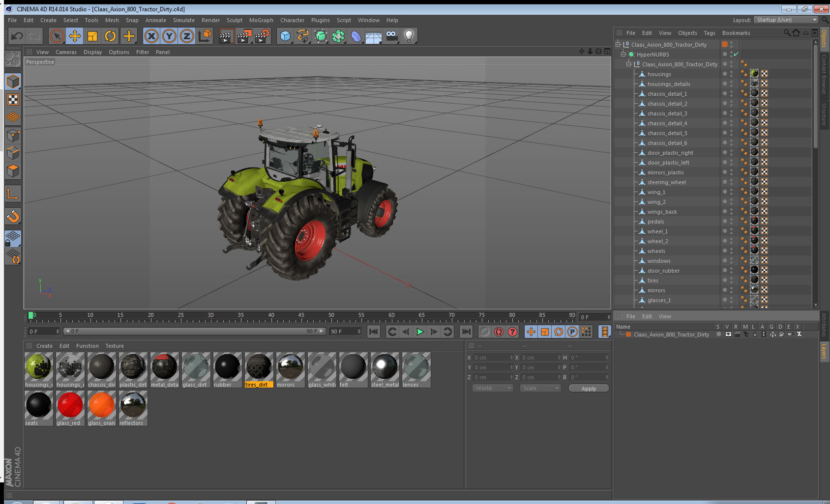Image resolution: width=830 pixels, height=504 pixels.
Task: Toggle Y axis lock
Action: coord(169,36)
